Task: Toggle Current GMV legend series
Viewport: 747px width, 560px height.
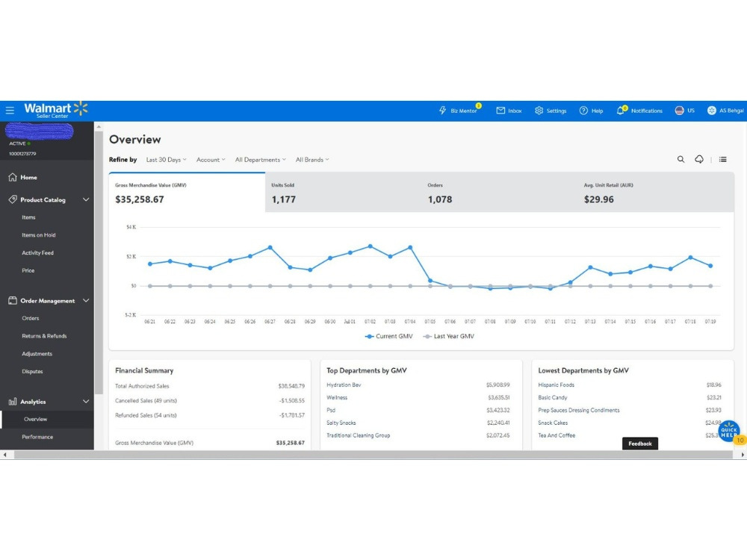Action: point(388,336)
